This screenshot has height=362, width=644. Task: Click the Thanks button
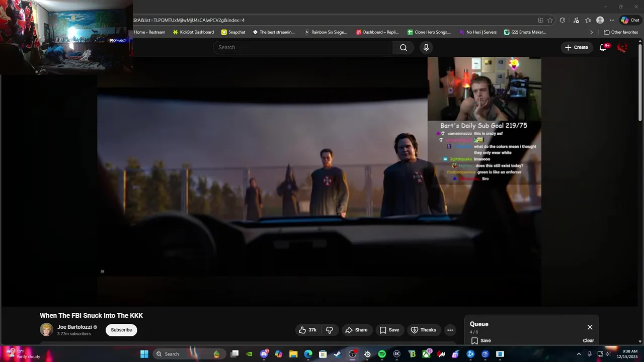(x=424, y=330)
